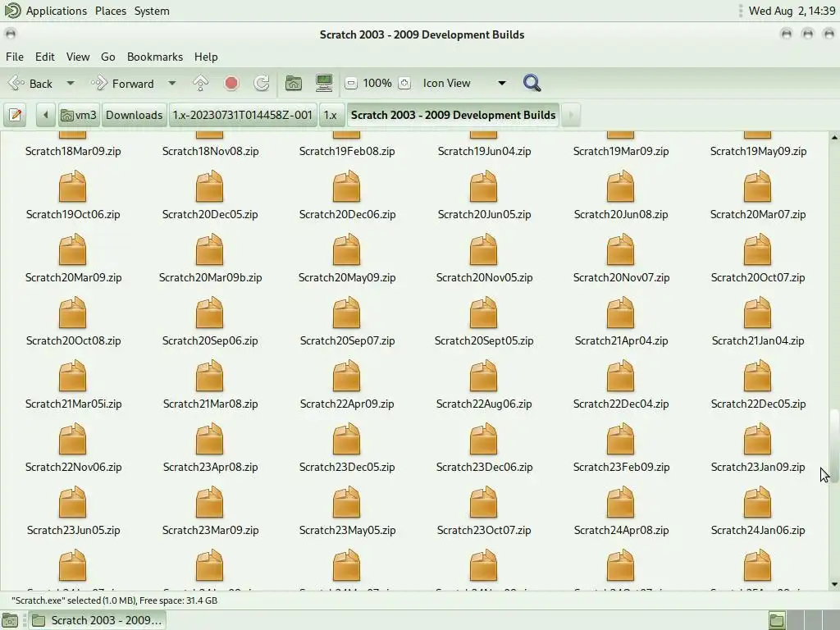The image size is (840, 630).
Task: Click the Scratch21Mar05i.zip file name
Action: (73, 404)
